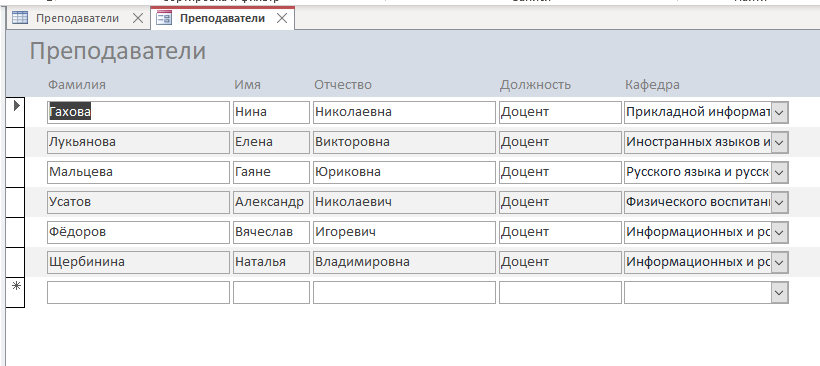This screenshot has width=820, height=366.
Task: Open Кафедра dropdown for Лукьянова
Action: coord(779,142)
